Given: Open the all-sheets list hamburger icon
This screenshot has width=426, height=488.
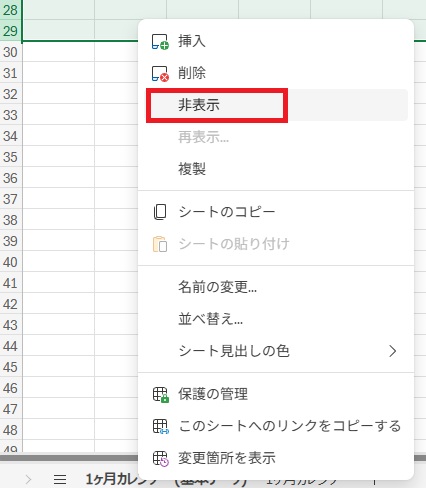Looking at the screenshot, I should tap(60, 480).
